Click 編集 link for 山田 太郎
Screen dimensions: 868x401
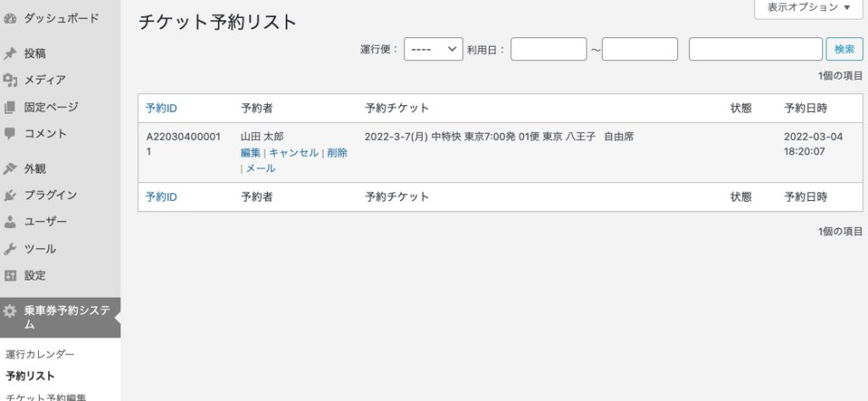(250, 153)
